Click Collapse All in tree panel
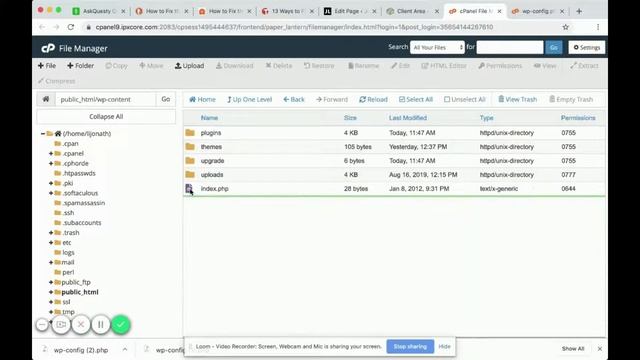The width and height of the screenshot is (640, 360). (106, 117)
